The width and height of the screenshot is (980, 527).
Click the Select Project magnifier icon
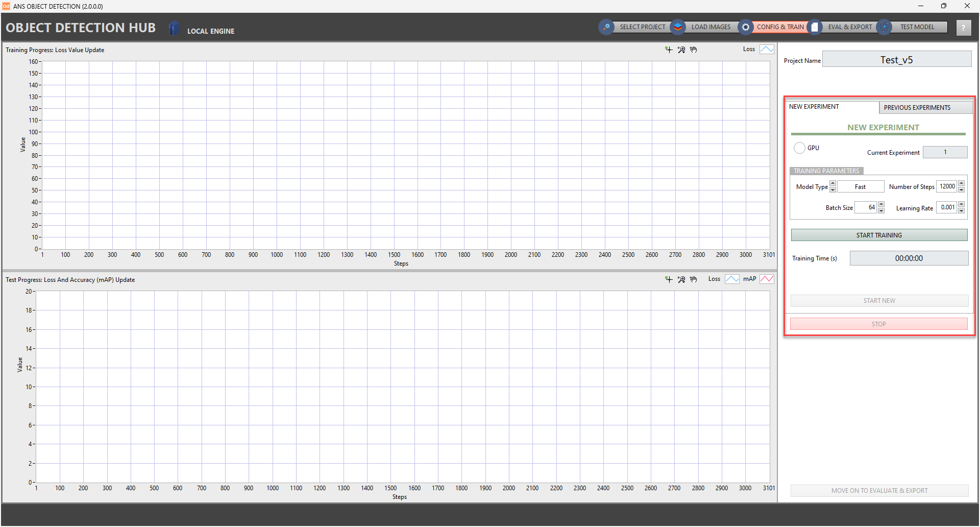(x=606, y=27)
